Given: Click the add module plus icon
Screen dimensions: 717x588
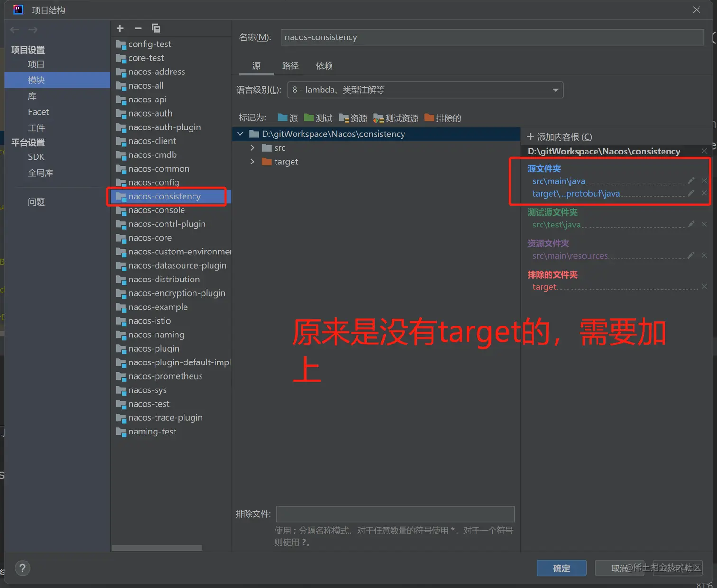Looking at the screenshot, I should coord(120,28).
